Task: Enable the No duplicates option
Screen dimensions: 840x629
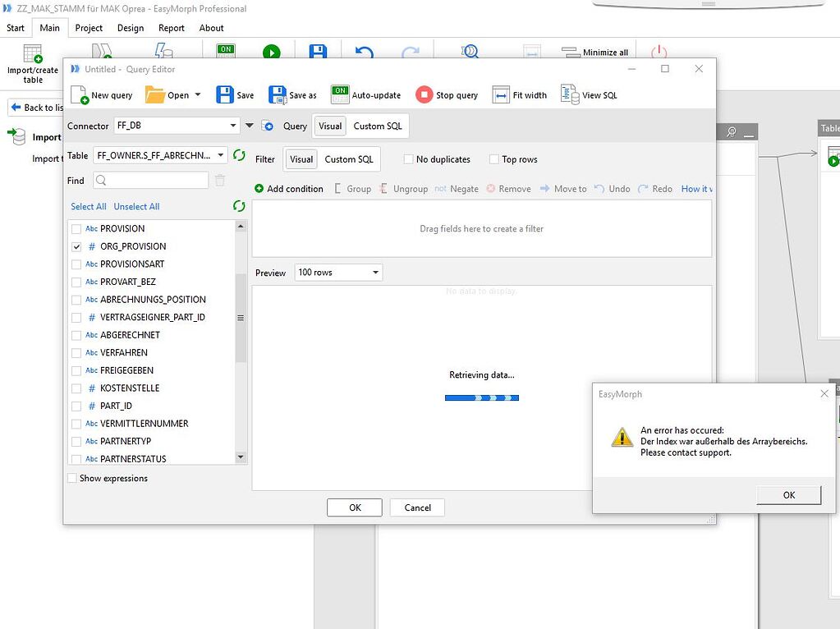Action: click(408, 158)
